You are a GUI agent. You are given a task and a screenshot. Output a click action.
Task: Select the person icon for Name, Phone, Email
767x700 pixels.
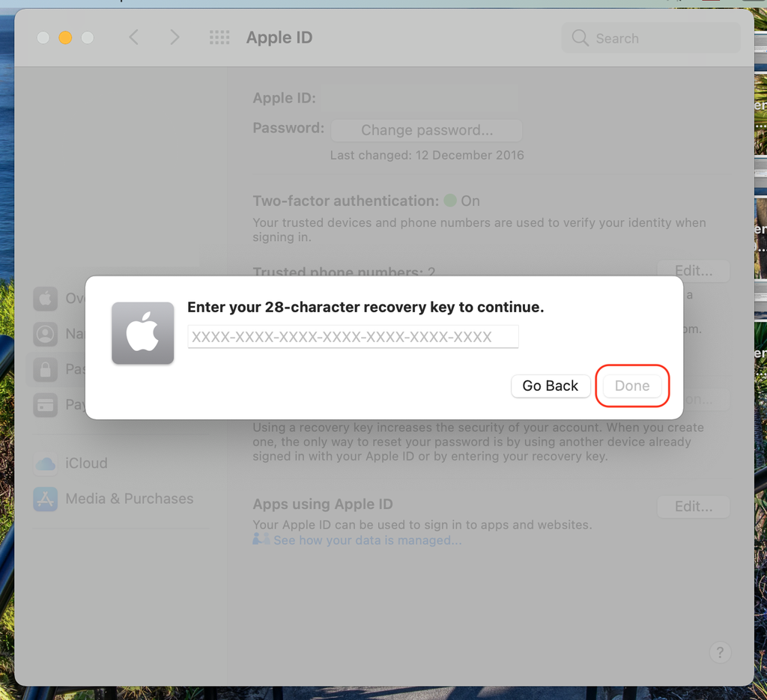[45, 334]
